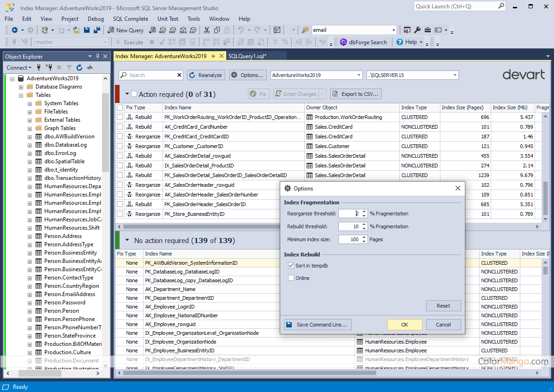Image resolution: width=554 pixels, height=392 pixels.
Task: Click Export to CSV... button
Action: 355,94
